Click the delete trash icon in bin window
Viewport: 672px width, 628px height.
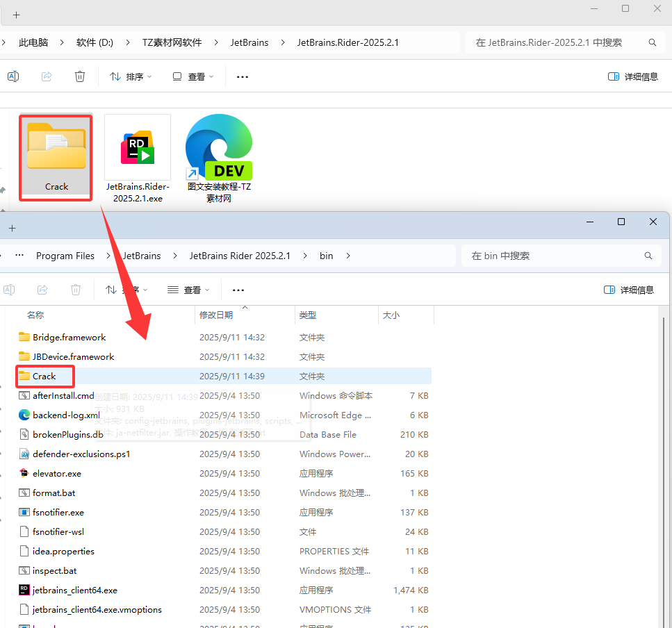76,290
